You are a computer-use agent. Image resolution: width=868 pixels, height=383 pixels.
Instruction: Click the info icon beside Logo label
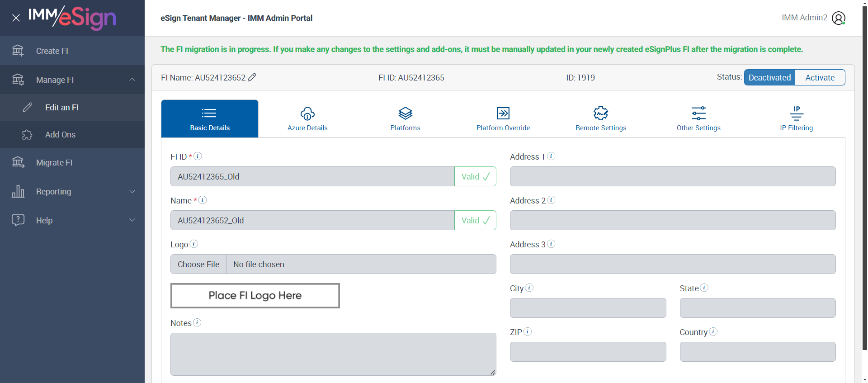[x=194, y=244]
